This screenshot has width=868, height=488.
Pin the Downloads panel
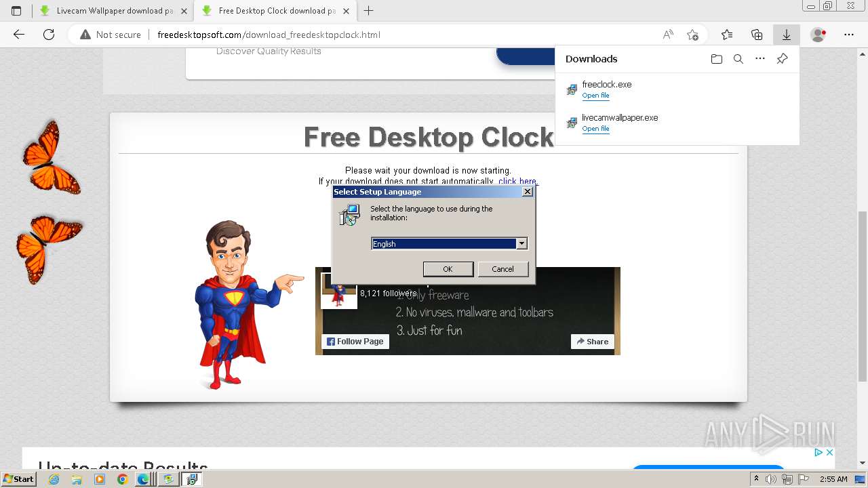(x=782, y=59)
